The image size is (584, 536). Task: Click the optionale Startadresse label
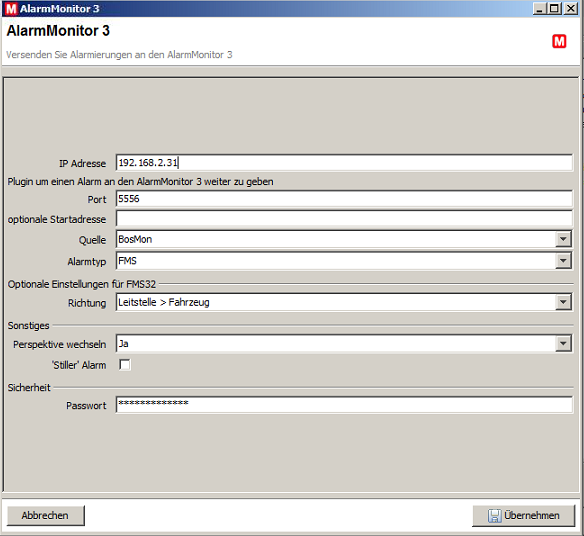(57, 219)
